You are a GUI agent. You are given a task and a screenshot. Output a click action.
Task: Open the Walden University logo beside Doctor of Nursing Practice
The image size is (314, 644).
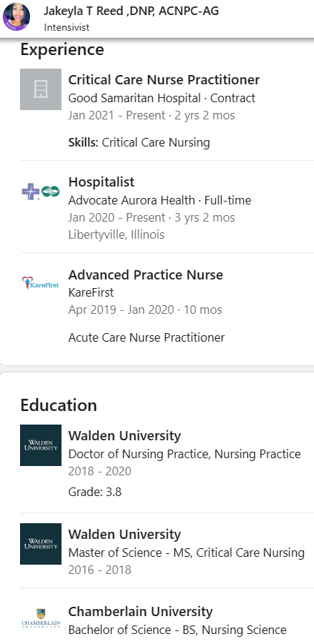tap(41, 445)
